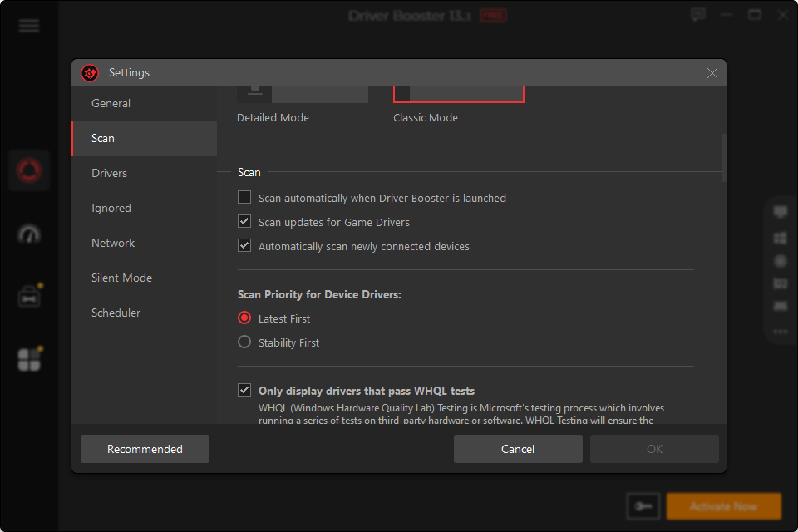Screen dimensions: 798x532
Task: Select the Scan settings section
Action: click(145, 139)
